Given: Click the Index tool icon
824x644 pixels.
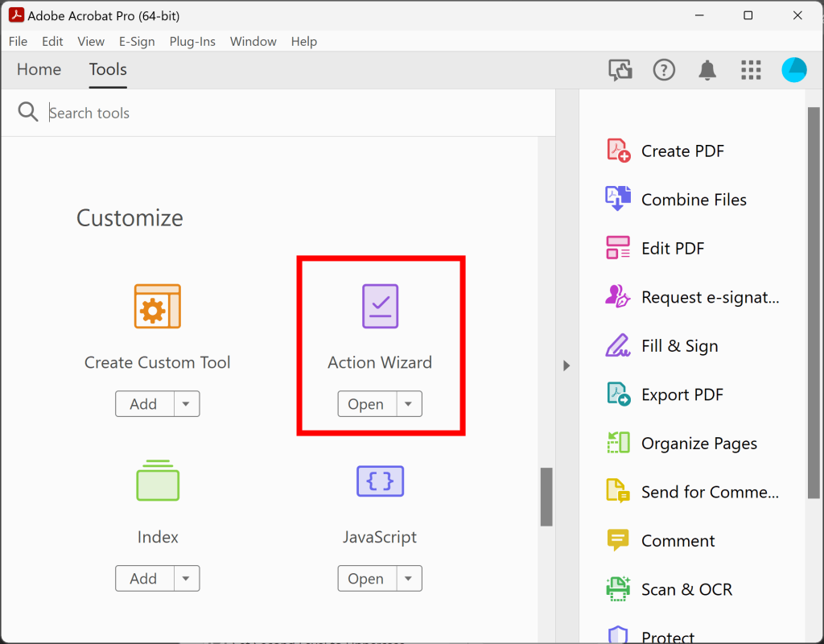Looking at the screenshot, I should coord(158,481).
